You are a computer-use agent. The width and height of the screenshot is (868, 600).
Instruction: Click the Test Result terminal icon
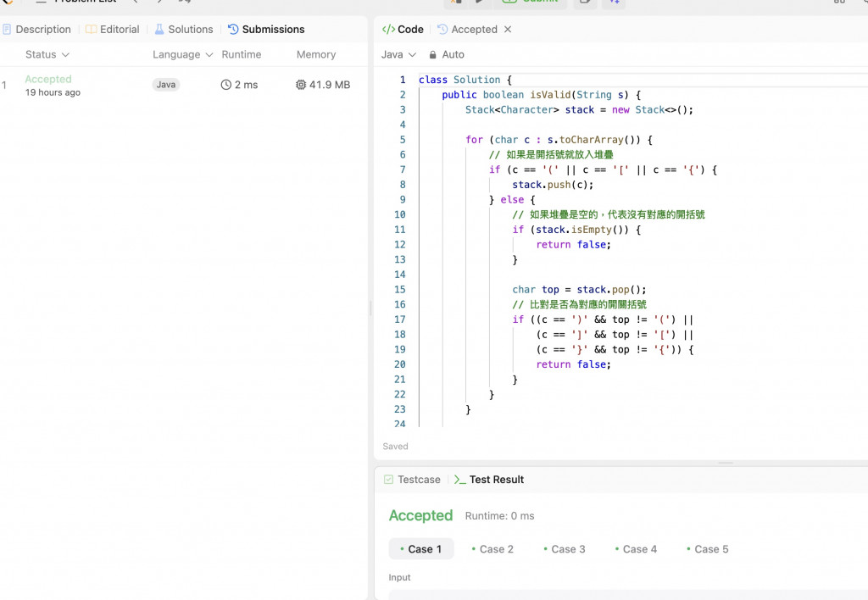tap(459, 480)
